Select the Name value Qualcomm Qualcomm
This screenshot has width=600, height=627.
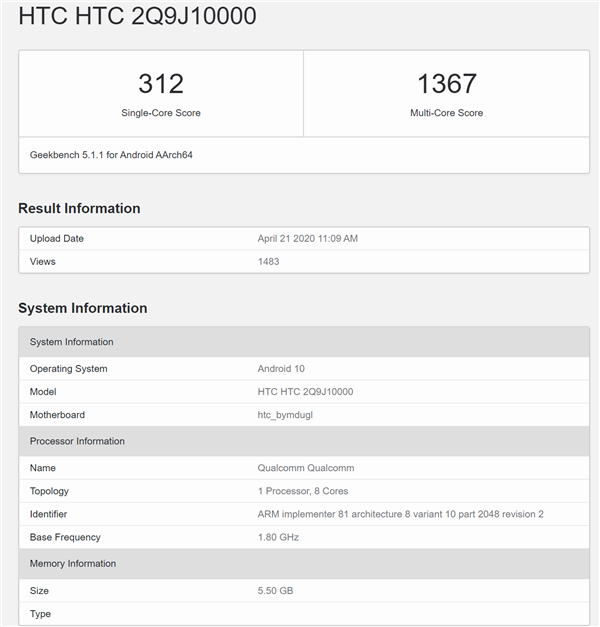(x=306, y=468)
